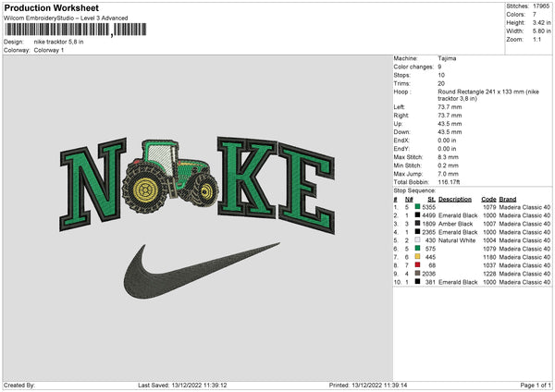Click the 'Colorway 1' value
The height and width of the screenshot is (392, 555).
coord(49,50)
